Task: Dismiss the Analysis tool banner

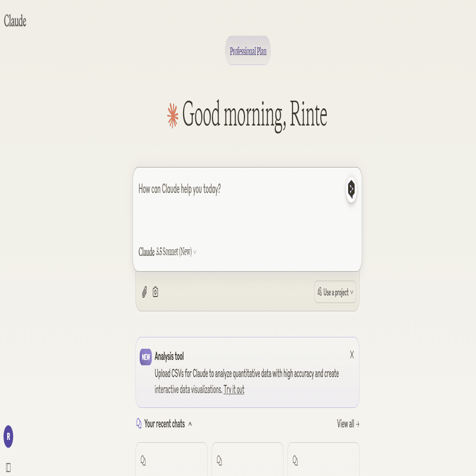Action: coord(352,355)
